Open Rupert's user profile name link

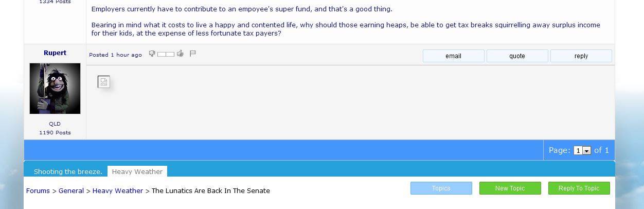(x=55, y=53)
